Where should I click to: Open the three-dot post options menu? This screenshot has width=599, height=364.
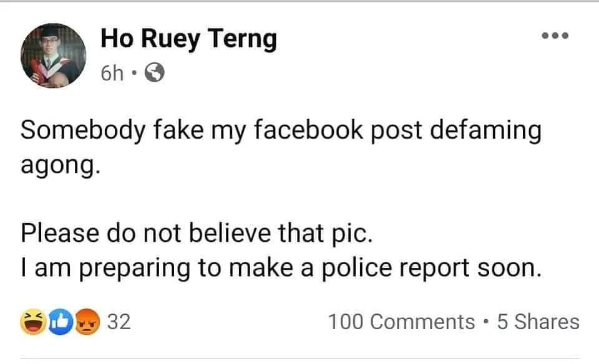coord(555,36)
